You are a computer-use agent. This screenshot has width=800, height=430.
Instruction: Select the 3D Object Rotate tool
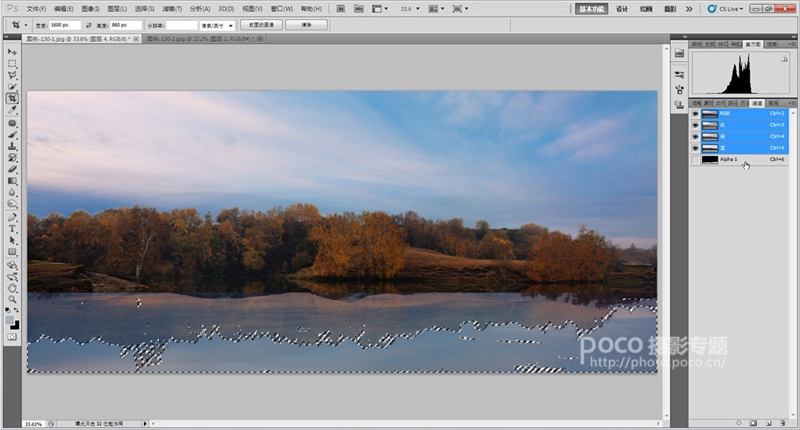pos(12,265)
